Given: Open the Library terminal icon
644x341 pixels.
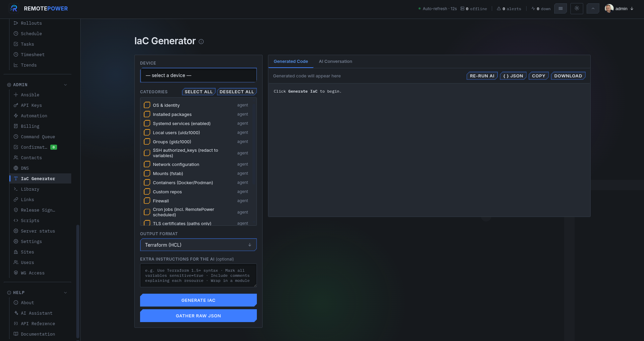Looking at the screenshot, I should (16, 189).
